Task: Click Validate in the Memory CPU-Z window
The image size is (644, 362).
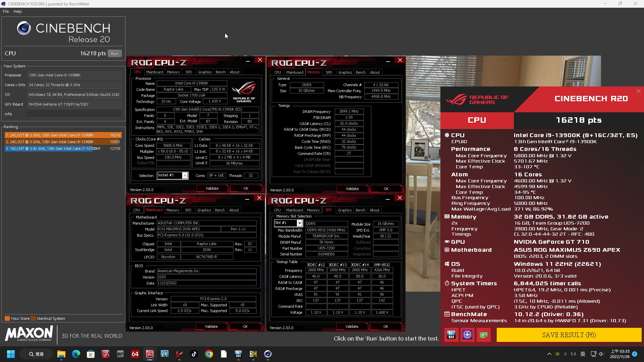Action: [352, 189]
